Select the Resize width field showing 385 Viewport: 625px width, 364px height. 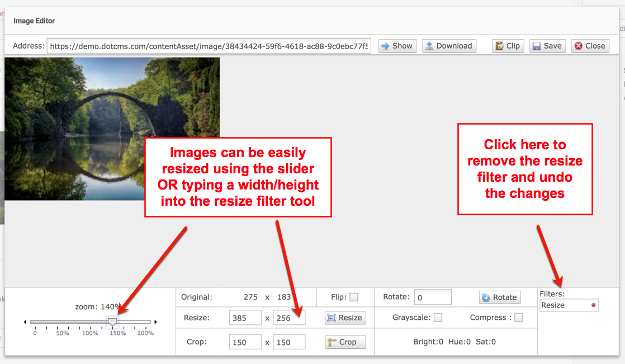click(x=245, y=318)
